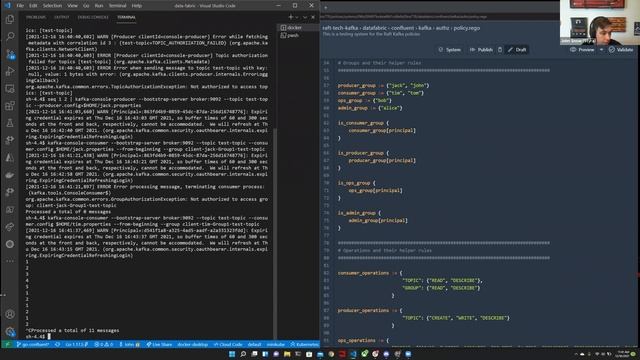Click confluent in the breadcrumb

point(402,28)
